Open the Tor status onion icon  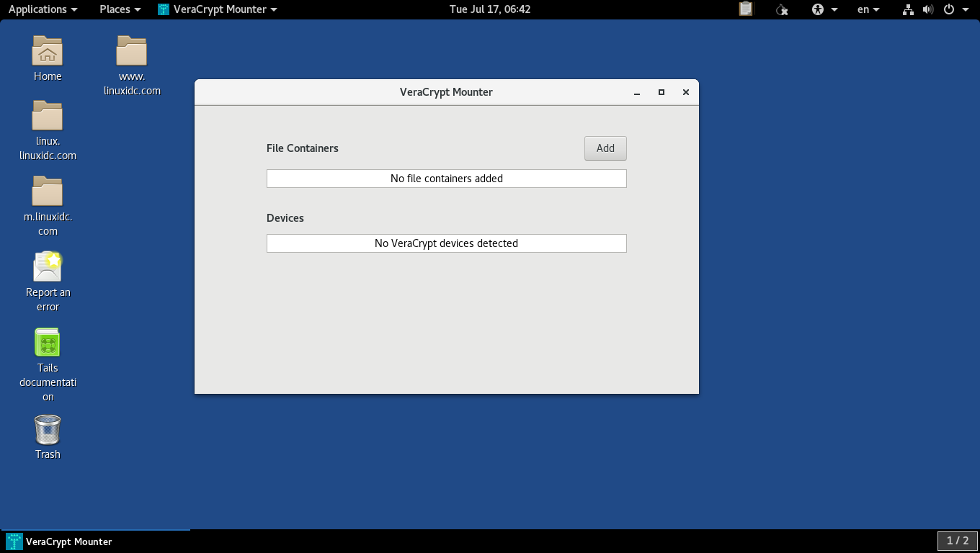(783, 9)
